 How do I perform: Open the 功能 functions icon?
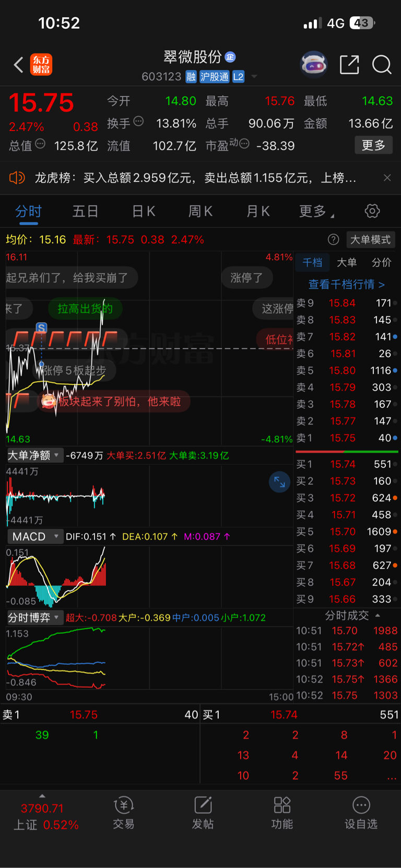coord(282,813)
